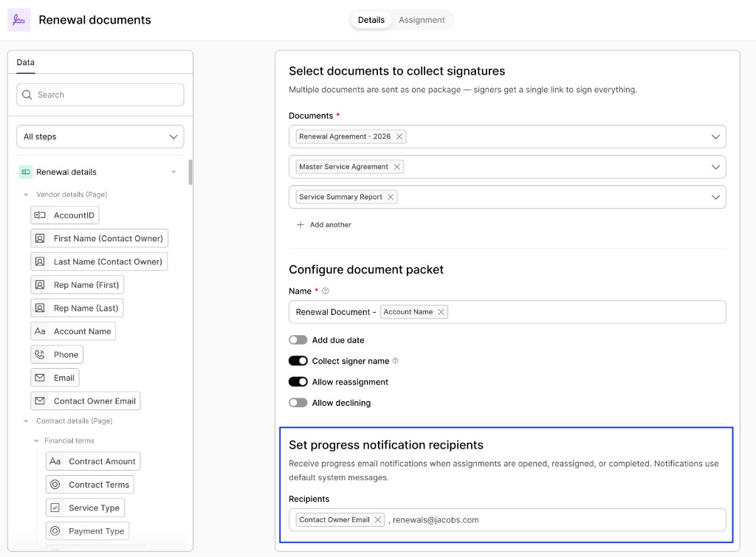Click the Contact Owner Email envelope icon in Data panel

tap(40, 401)
